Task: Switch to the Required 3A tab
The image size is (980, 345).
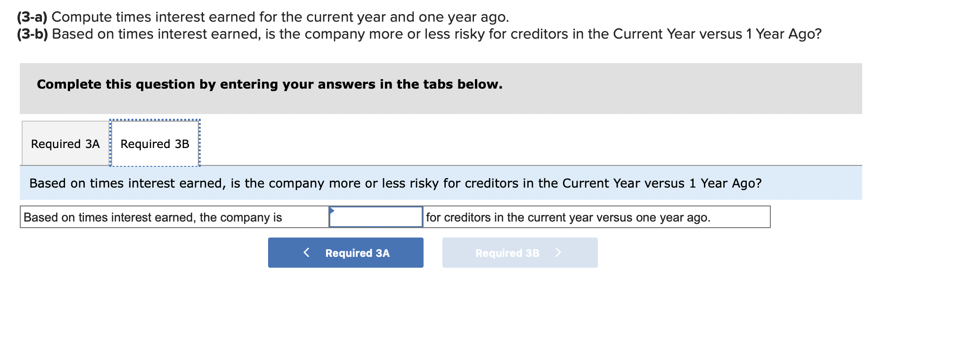Action: coord(65,143)
